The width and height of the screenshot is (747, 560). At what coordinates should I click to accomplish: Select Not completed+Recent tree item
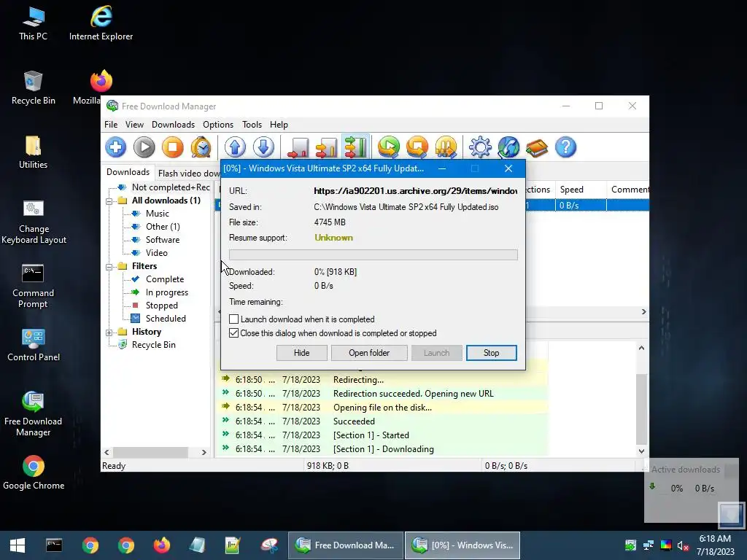171,187
